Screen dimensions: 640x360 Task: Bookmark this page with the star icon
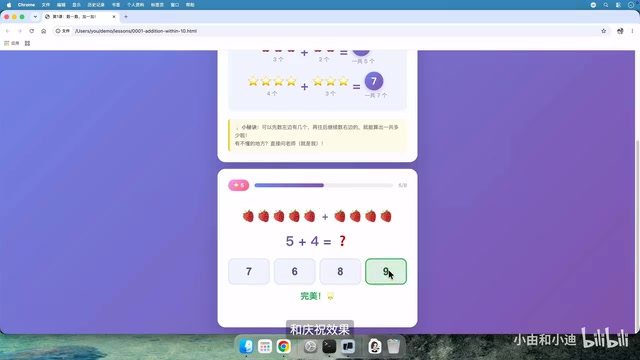point(604,31)
